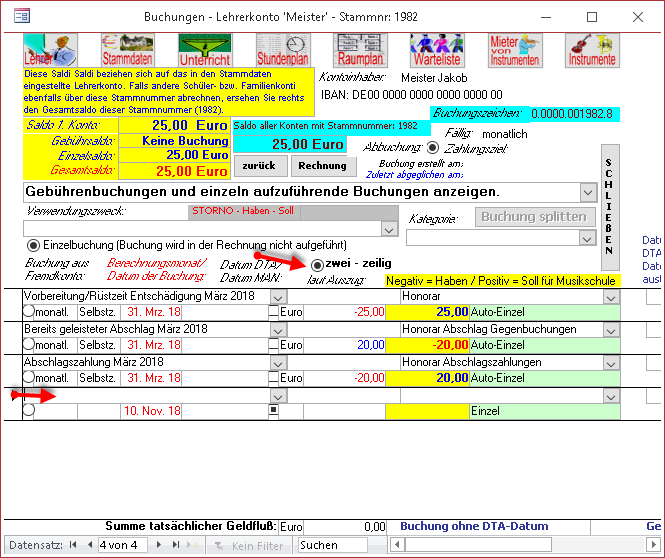Click the vertical SCHLIEßEN button
Image resolution: width=665 pixels, height=558 pixels.
point(610,201)
